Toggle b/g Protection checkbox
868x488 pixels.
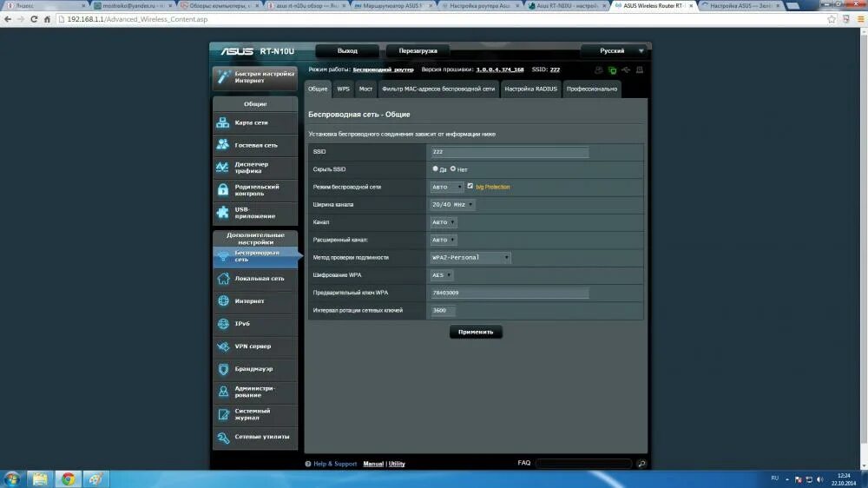pyautogui.click(x=470, y=186)
